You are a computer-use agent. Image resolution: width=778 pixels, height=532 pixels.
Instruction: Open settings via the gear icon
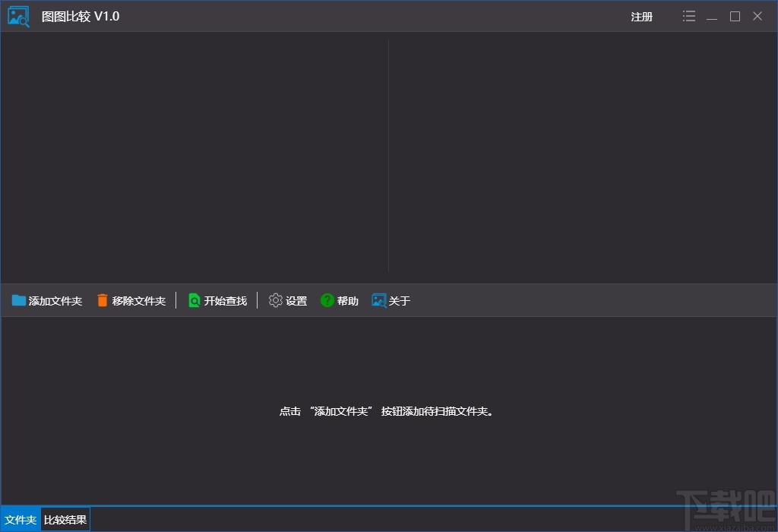(x=275, y=300)
